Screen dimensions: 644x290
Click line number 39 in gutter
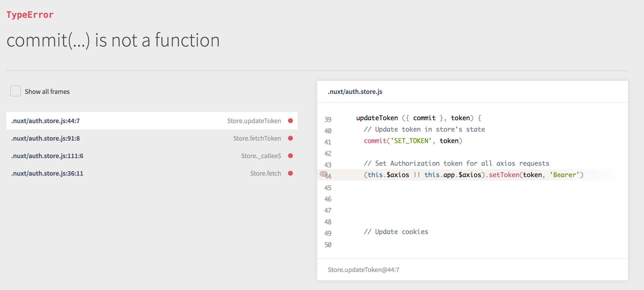(328, 119)
